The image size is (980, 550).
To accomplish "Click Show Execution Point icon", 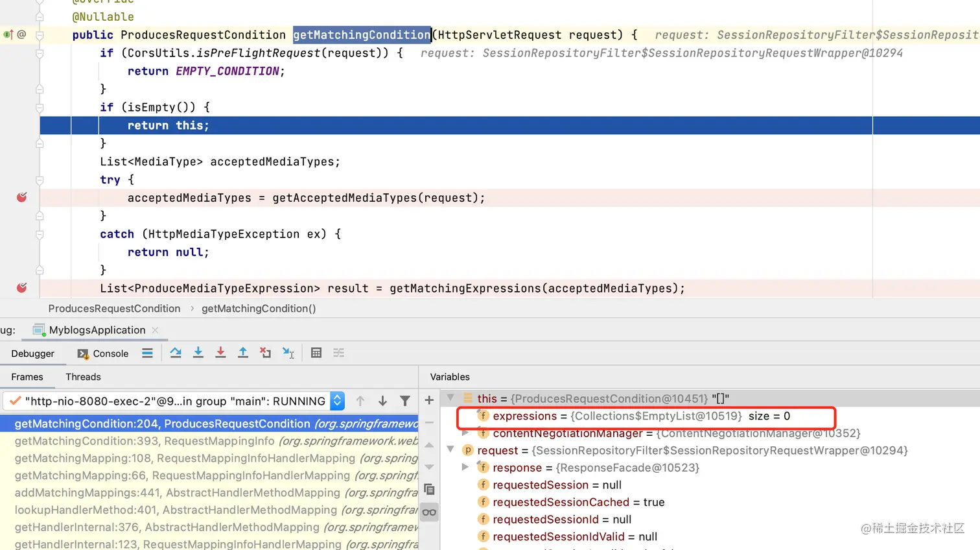I will click(147, 353).
